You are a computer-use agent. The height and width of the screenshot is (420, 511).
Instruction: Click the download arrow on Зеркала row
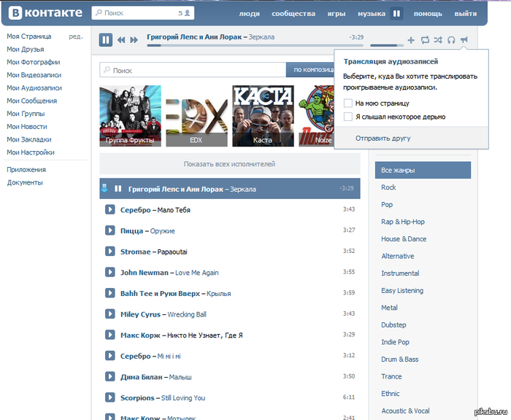104,188
